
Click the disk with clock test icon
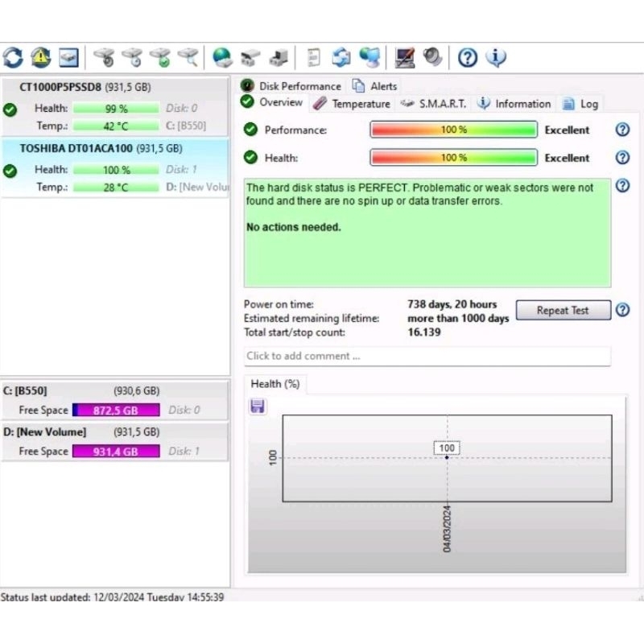tap(132, 57)
